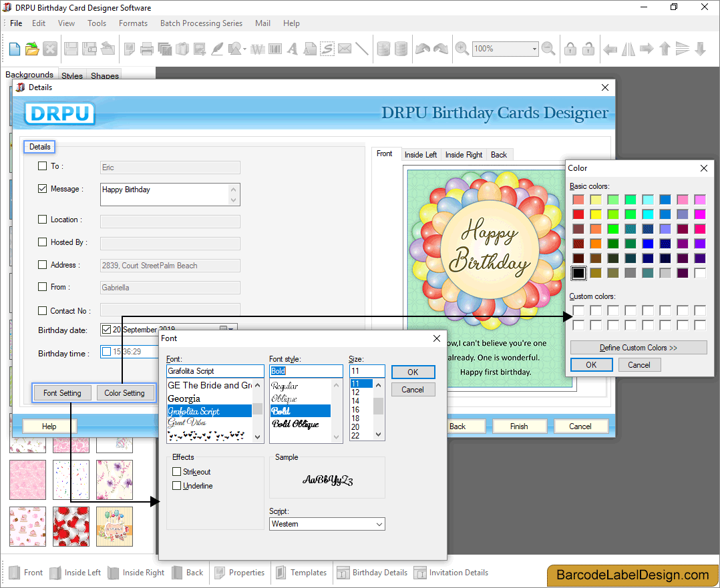This screenshot has width=720, height=588.
Task: Click the Font Setting button
Action: (62, 393)
